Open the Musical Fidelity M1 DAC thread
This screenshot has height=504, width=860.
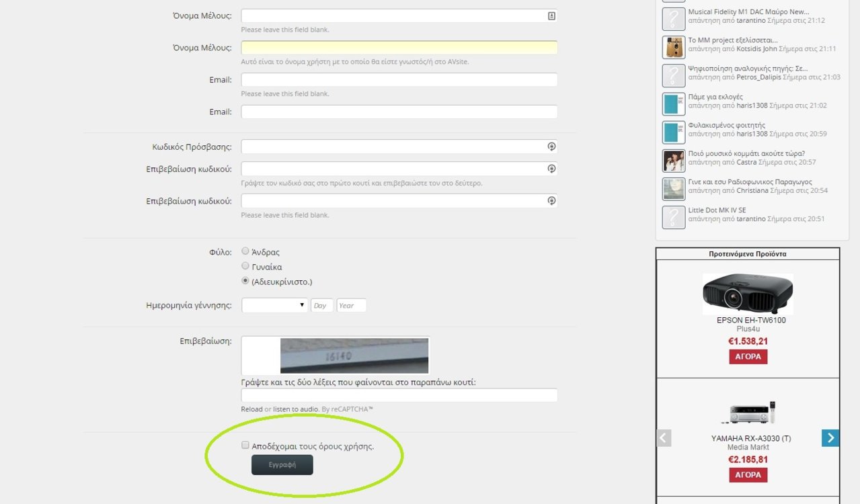748,11
